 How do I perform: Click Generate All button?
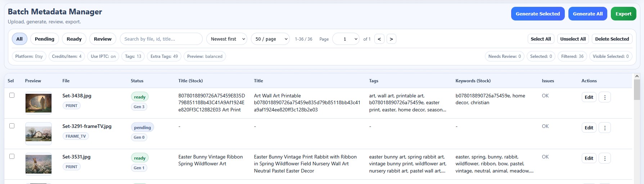click(588, 14)
